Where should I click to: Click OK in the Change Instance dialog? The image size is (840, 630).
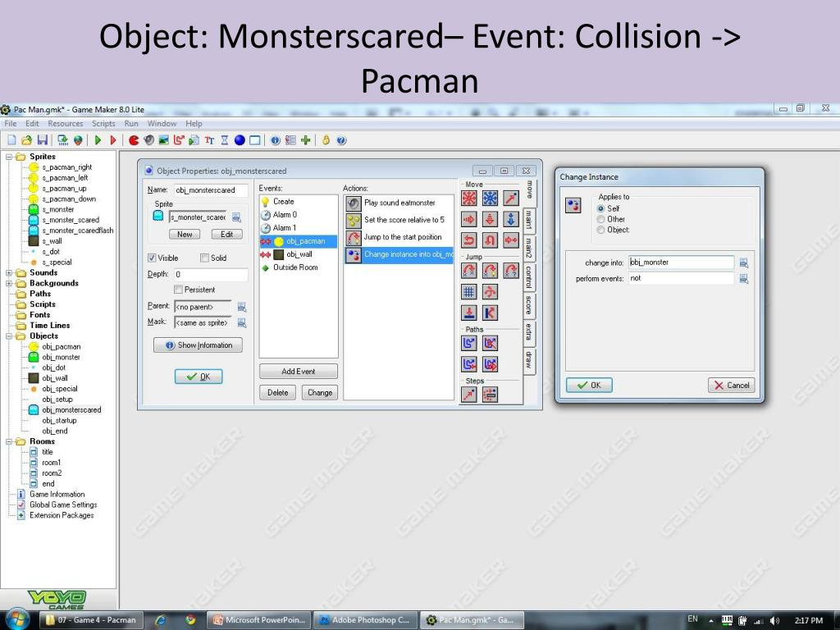point(589,386)
